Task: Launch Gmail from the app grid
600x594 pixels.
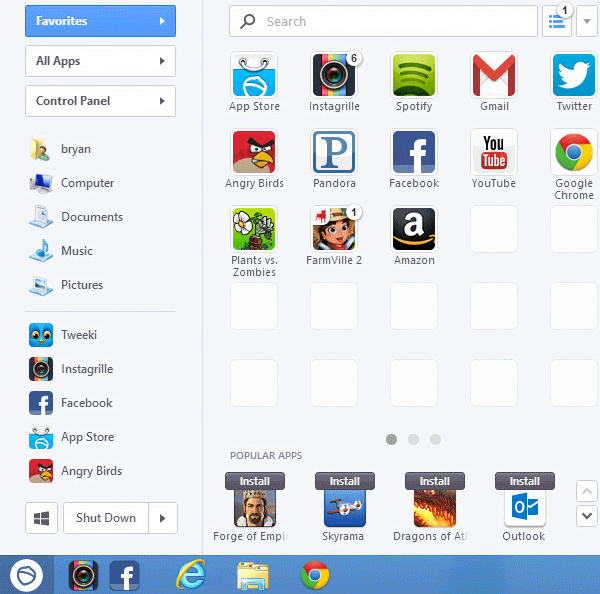Action: pos(494,75)
